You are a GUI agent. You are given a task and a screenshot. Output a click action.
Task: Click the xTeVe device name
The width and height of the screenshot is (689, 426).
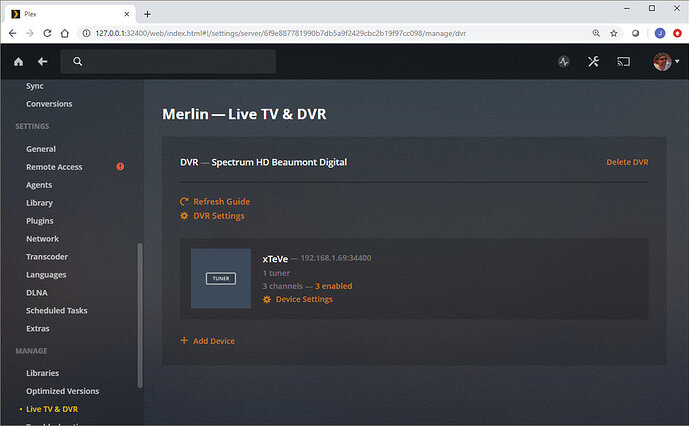(275, 259)
